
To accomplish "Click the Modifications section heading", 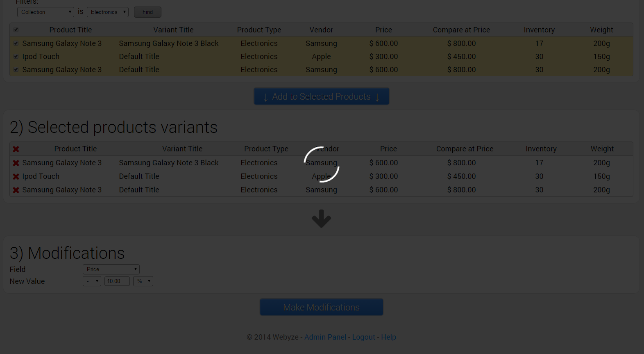I will tap(67, 253).
